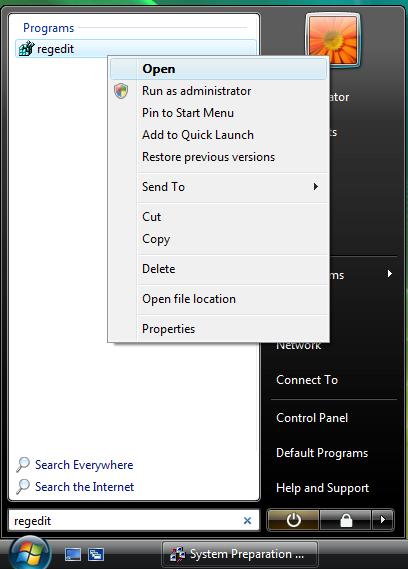
Task: Click the regedit program icon
Action: 26,49
